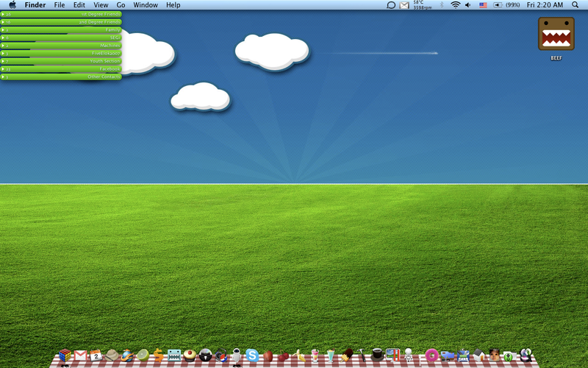Launch the blue globe browser dock icon
This screenshot has height=368, width=588.
pos(127,355)
